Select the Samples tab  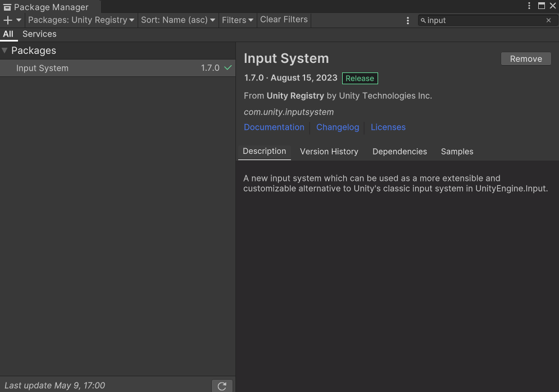[457, 152]
